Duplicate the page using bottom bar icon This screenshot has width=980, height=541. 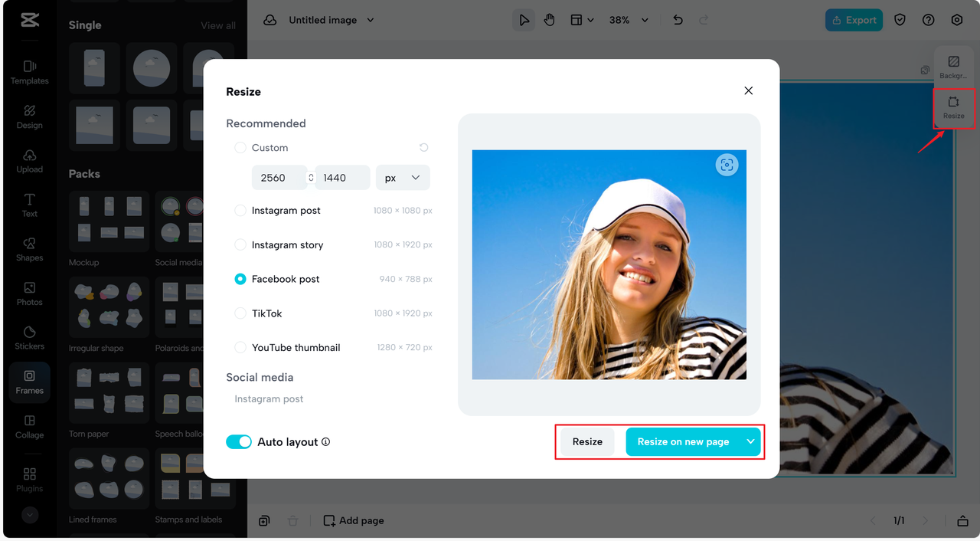pyautogui.click(x=264, y=521)
